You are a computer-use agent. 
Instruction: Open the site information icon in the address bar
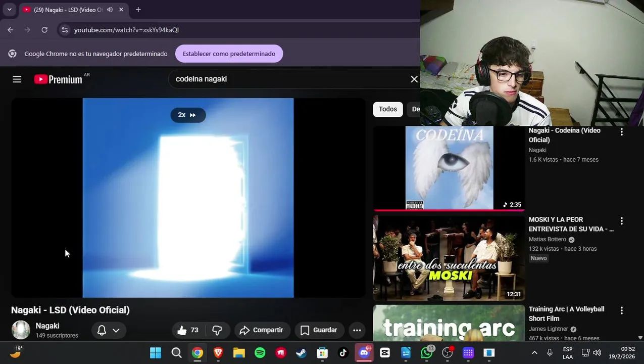coord(65,30)
